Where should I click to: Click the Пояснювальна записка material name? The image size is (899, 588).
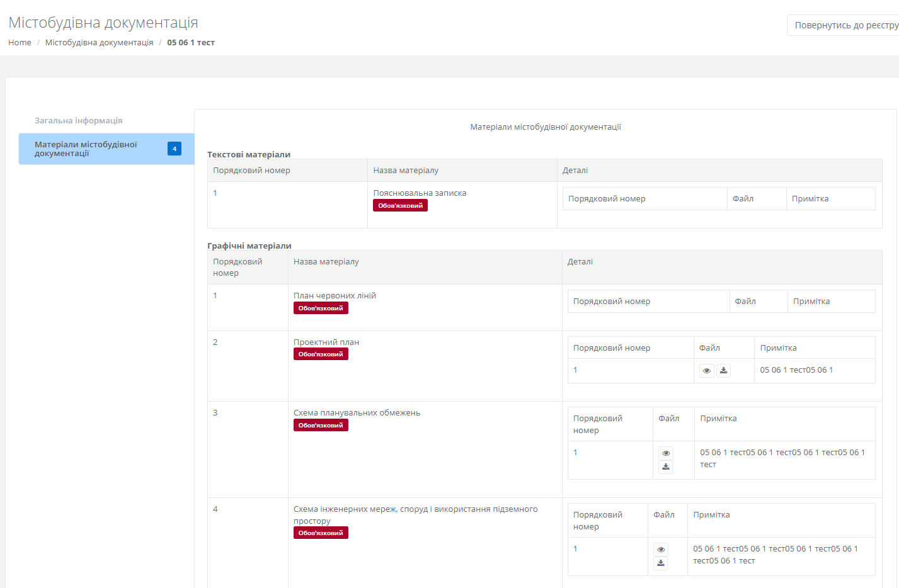420,193
